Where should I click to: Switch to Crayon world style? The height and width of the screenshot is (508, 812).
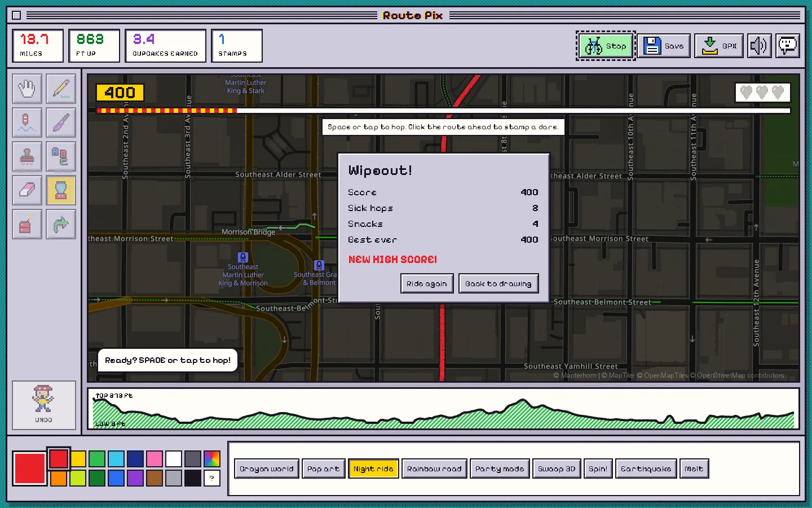pyautogui.click(x=266, y=468)
